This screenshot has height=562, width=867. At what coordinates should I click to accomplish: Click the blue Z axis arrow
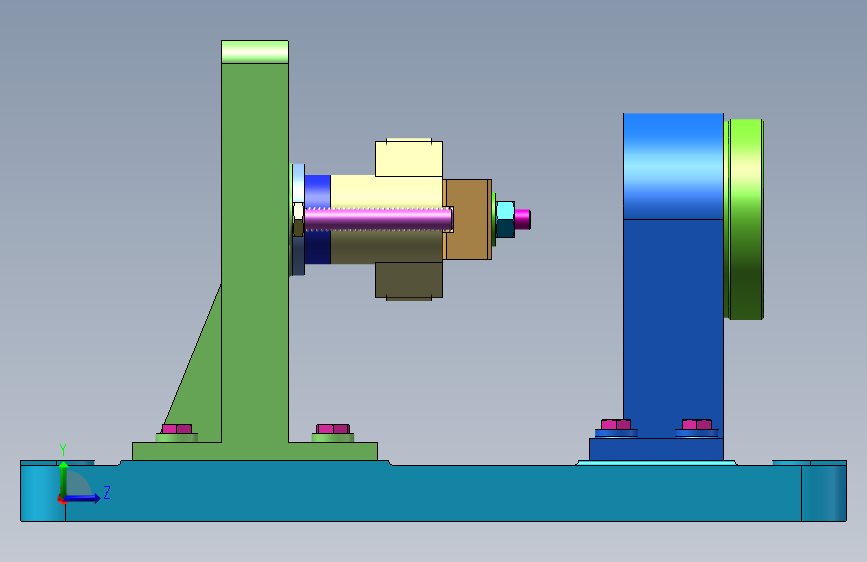tap(83, 498)
